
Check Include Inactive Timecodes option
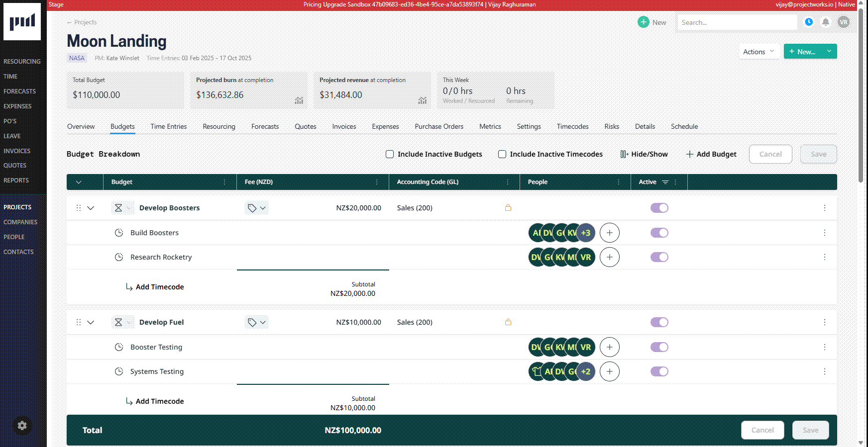tap(502, 154)
